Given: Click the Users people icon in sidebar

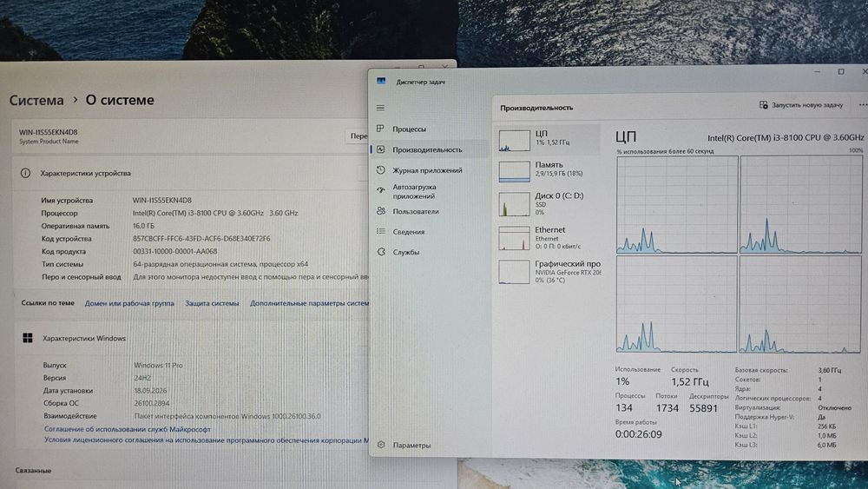Looking at the screenshot, I should (x=380, y=211).
